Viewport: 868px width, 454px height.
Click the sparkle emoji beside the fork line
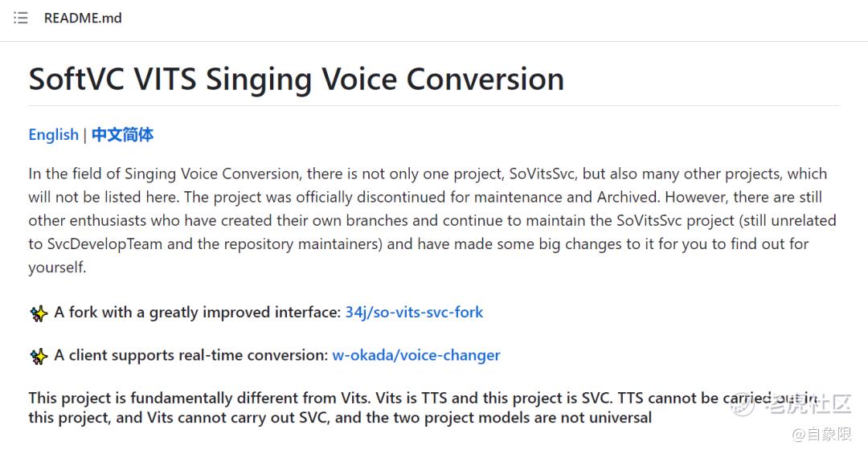pos(38,313)
